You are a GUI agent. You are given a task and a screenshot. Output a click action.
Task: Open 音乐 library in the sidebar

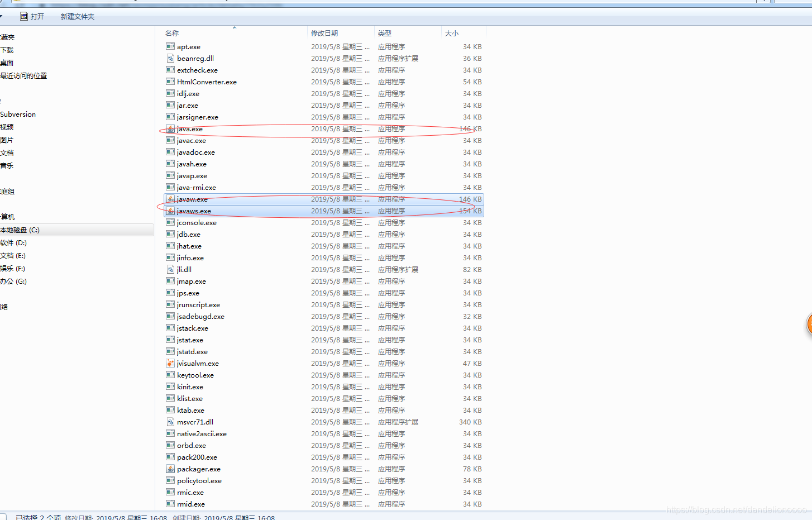pos(7,166)
